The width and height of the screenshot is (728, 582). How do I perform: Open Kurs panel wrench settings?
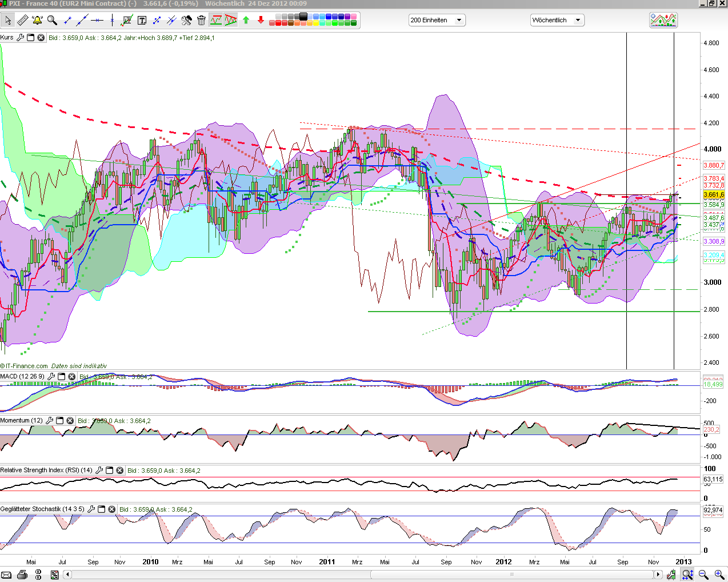point(21,38)
